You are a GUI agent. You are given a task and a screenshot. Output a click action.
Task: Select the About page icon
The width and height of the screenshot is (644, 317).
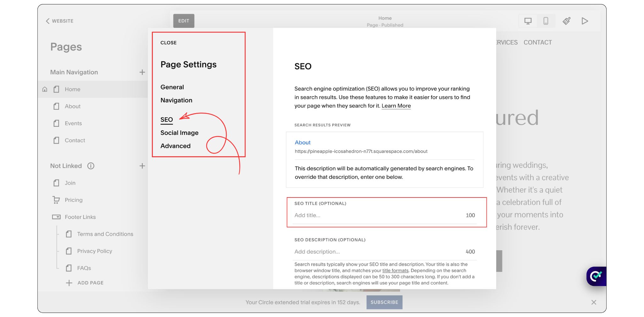pyautogui.click(x=56, y=106)
